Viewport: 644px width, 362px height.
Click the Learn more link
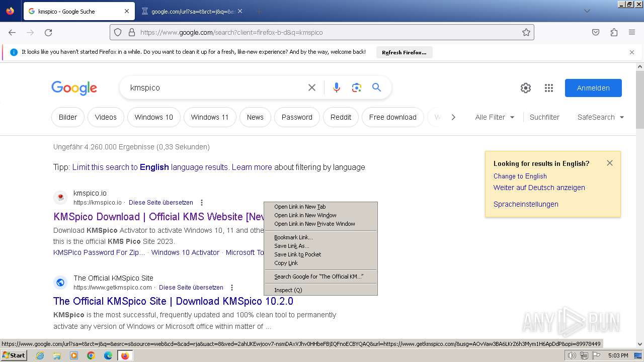[252, 167]
